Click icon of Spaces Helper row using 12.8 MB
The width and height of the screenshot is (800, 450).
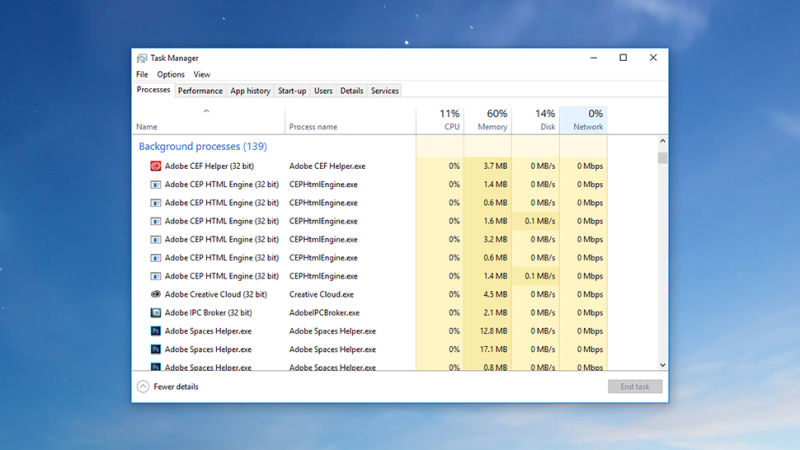156,331
